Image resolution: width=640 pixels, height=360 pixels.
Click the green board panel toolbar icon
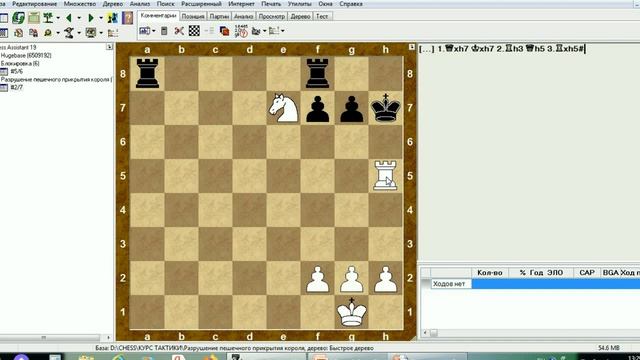pyautogui.click(x=34, y=18)
